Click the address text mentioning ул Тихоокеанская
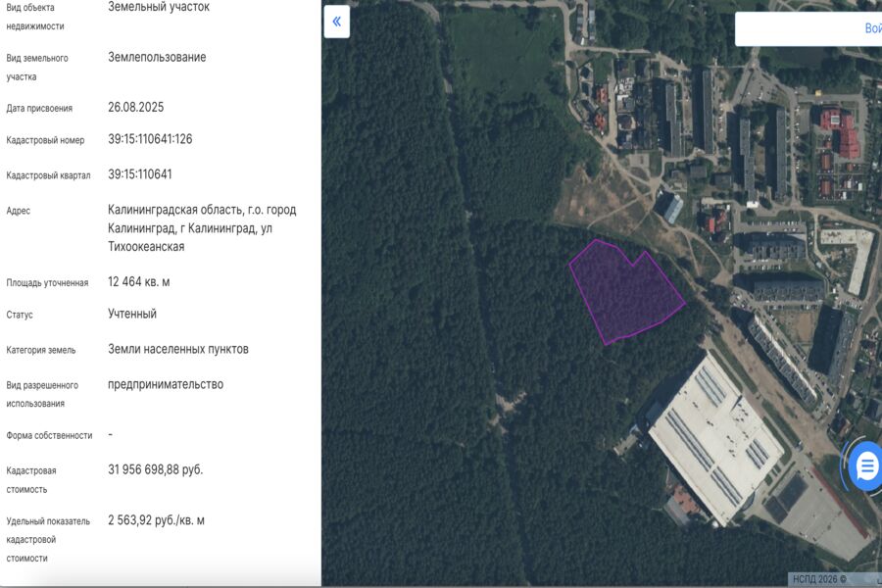This screenshot has height=588, width=882. pyautogui.click(x=201, y=227)
